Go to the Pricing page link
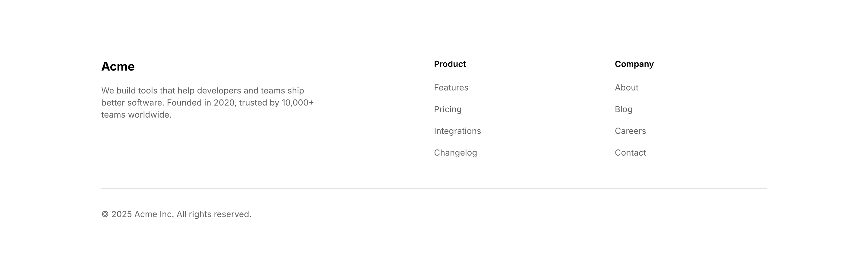Screen dimensions: 868x278 click(448, 109)
